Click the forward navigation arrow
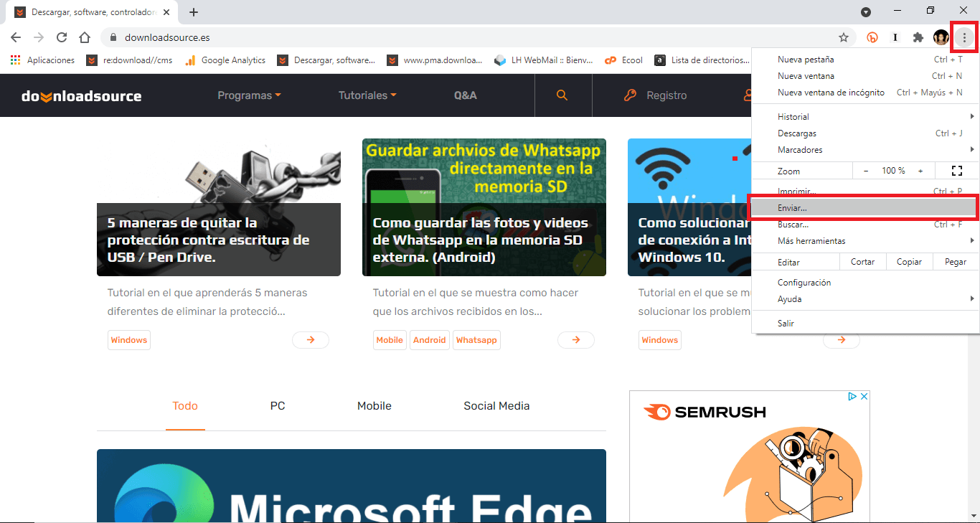This screenshot has width=980, height=523. (x=39, y=37)
